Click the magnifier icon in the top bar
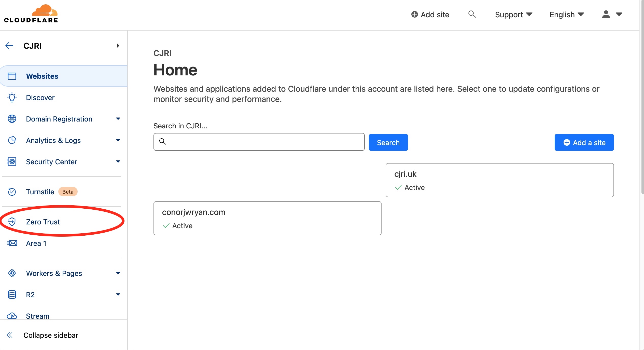This screenshot has height=350, width=644. point(472,14)
